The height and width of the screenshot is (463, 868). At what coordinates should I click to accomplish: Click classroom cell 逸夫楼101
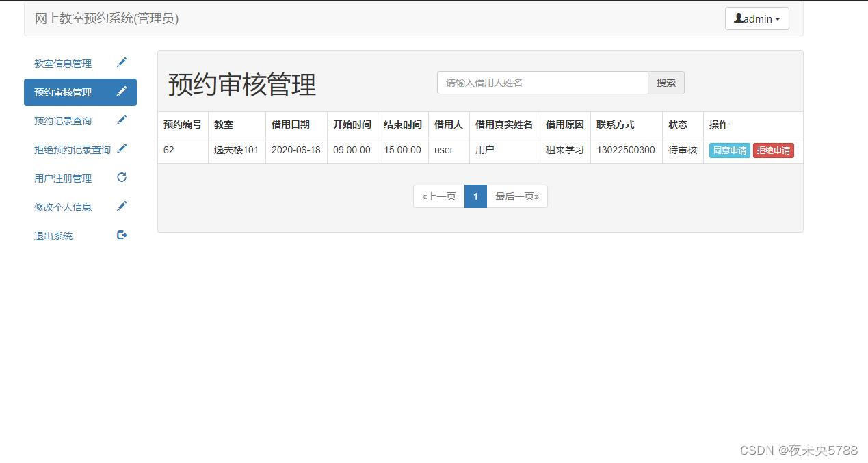click(x=237, y=150)
